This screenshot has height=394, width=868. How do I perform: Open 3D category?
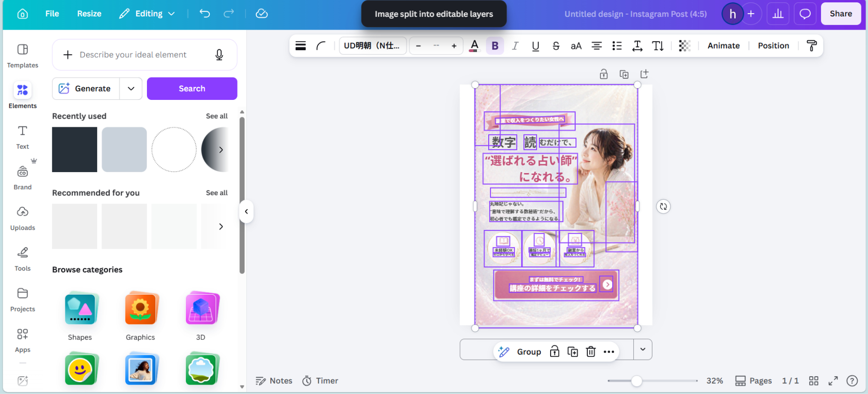[x=200, y=317]
